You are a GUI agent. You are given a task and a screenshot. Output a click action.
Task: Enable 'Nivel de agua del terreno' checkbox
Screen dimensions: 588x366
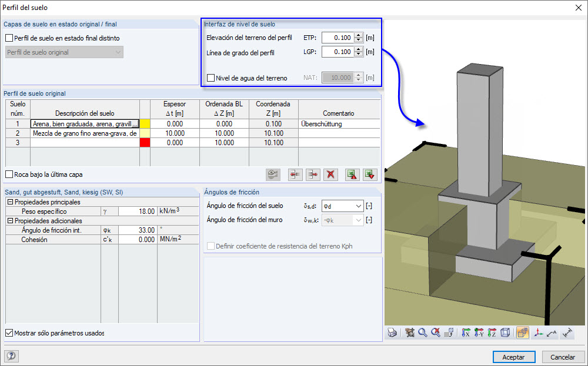(x=211, y=78)
